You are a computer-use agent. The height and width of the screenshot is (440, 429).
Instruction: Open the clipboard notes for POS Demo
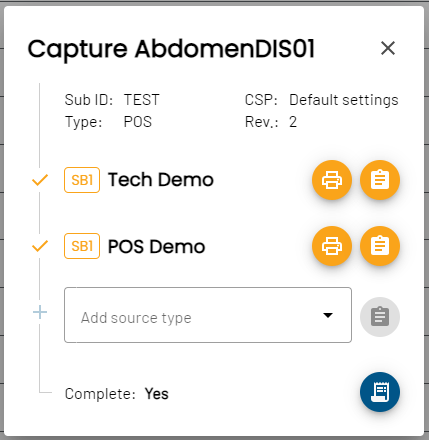click(x=380, y=246)
